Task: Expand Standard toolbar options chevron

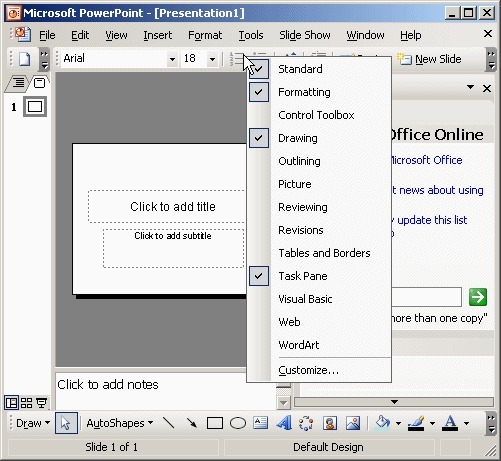Action: click(44, 59)
